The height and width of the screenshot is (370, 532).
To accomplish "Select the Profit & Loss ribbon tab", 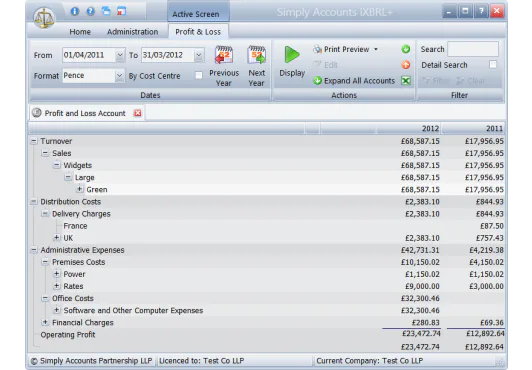I will coord(198,32).
